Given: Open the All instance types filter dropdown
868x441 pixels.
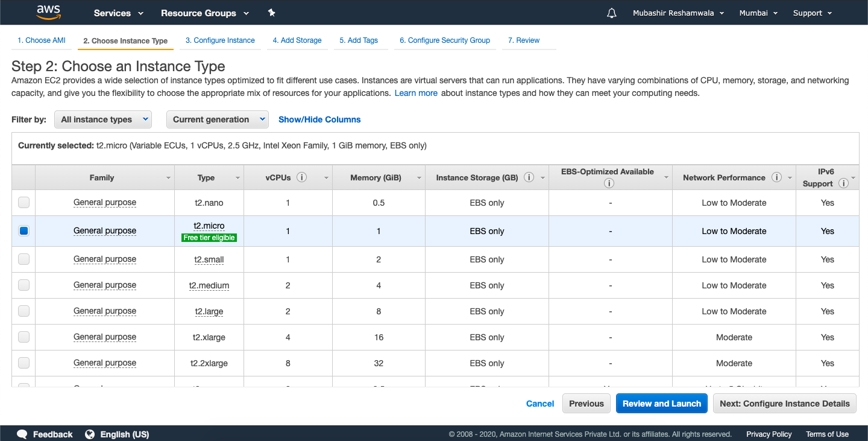Looking at the screenshot, I should pos(103,119).
